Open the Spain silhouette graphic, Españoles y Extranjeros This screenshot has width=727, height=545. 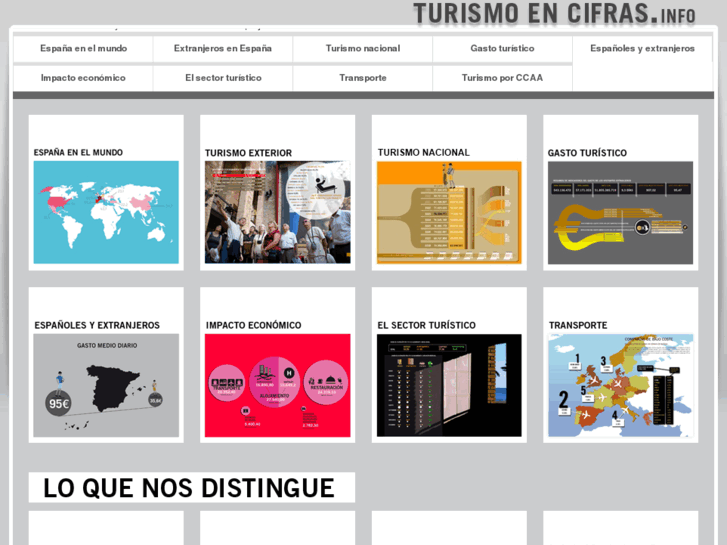click(x=106, y=385)
